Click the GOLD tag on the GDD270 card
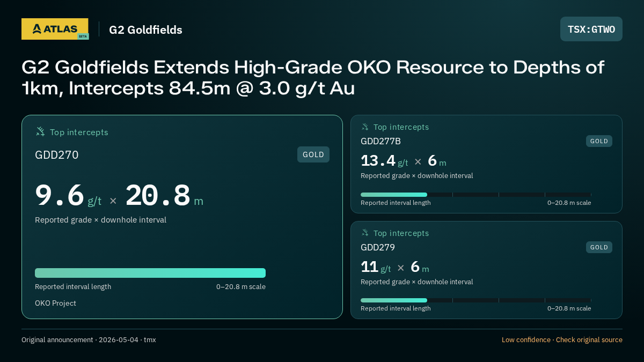Image resolution: width=644 pixels, height=362 pixels. pos(313,154)
